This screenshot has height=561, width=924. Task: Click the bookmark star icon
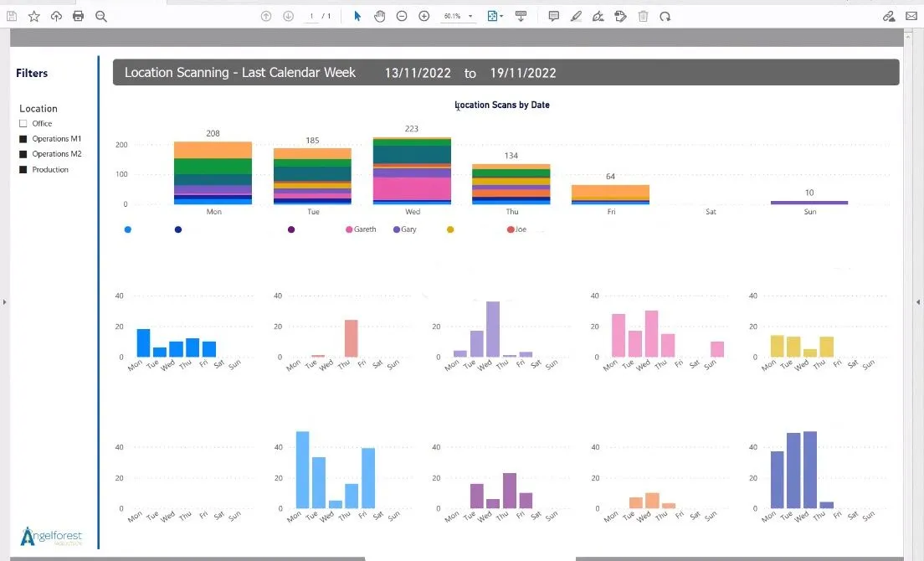(33, 15)
